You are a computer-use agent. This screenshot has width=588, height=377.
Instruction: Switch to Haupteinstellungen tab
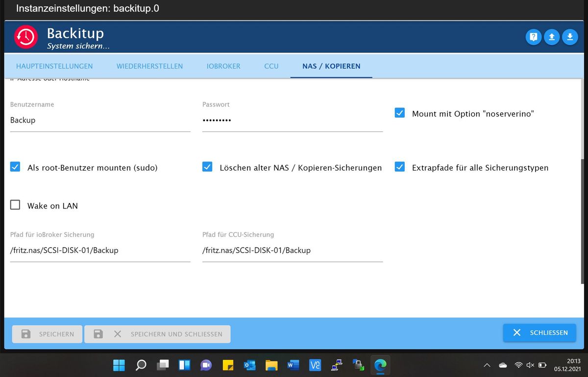(54, 66)
